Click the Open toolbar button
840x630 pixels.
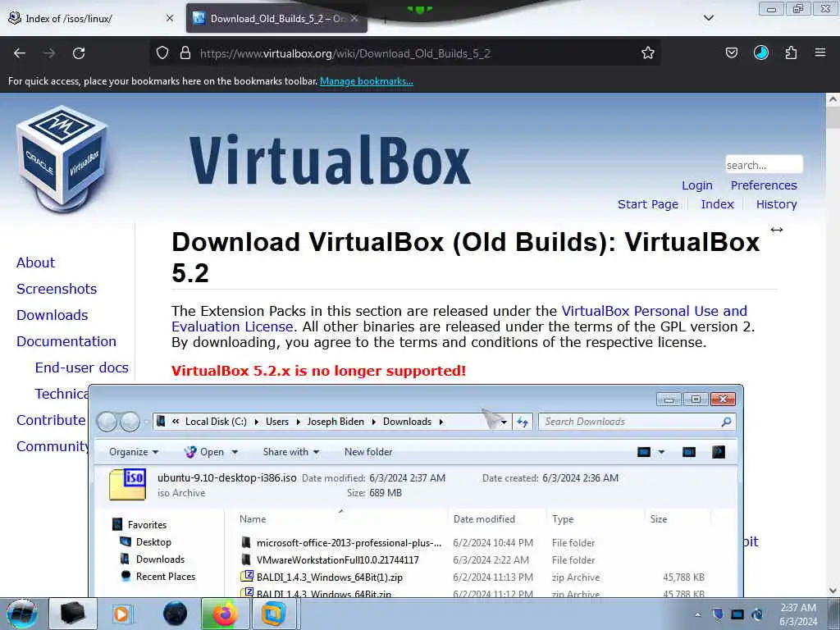[204, 452]
